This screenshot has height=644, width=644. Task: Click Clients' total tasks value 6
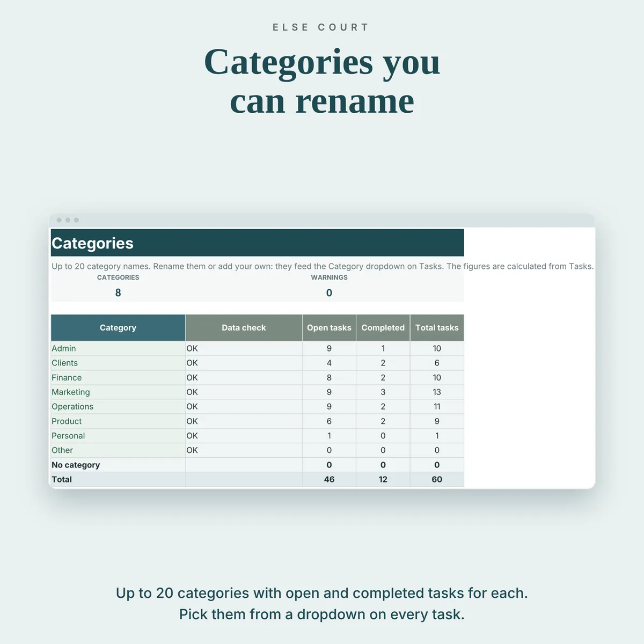coord(437,363)
